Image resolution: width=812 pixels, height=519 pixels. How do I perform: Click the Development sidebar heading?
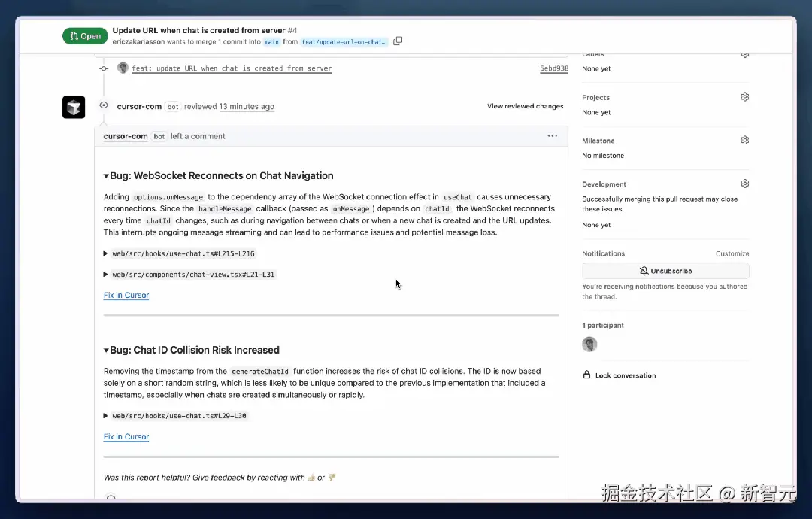click(x=604, y=184)
